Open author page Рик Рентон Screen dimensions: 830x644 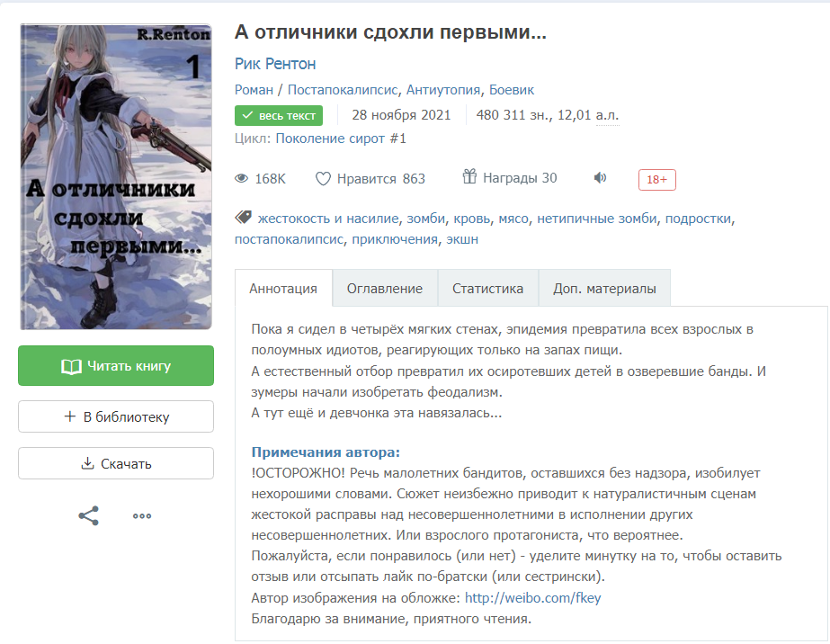pos(275,64)
